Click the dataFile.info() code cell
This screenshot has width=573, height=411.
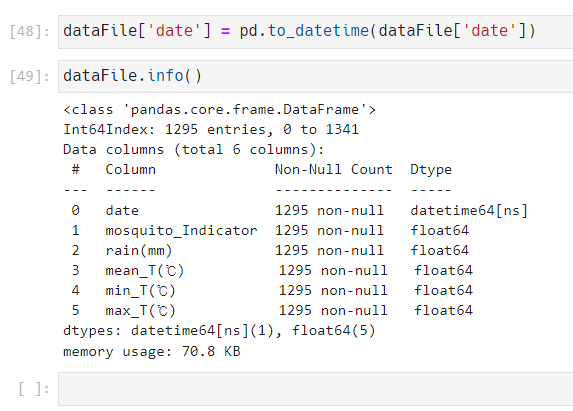click(315, 77)
